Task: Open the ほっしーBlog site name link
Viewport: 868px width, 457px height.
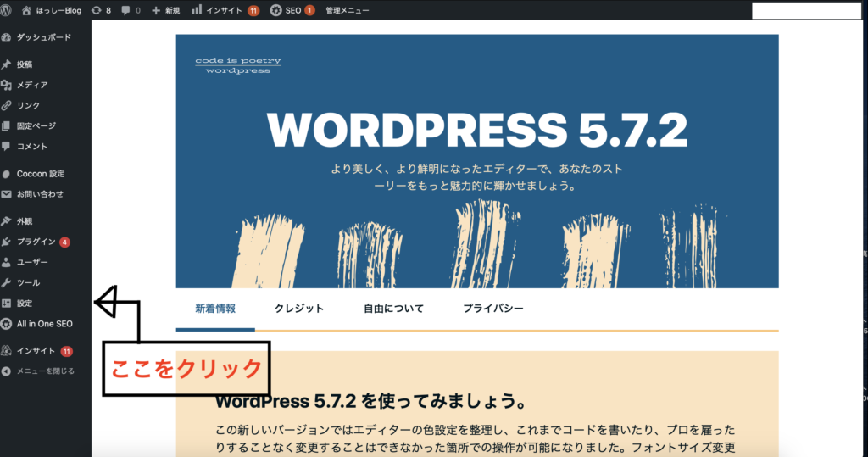Action: point(58,10)
